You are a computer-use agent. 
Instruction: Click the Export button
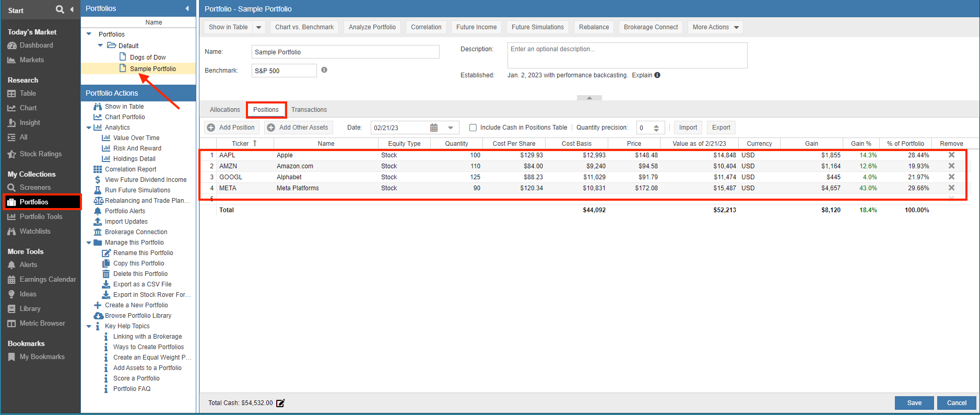pyautogui.click(x=721, y=128)
